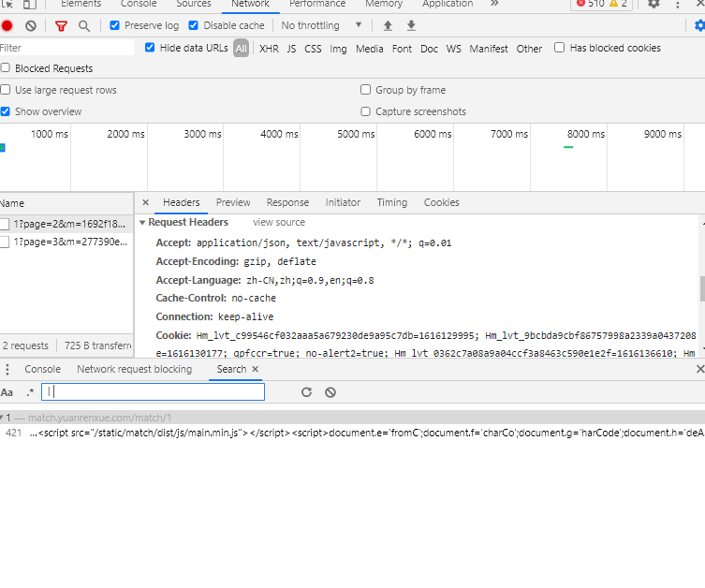This screenshot has height=588, width=705.
Task: Click headers pane vertical scrollbar thumb
Action: (x=702, y=288)
